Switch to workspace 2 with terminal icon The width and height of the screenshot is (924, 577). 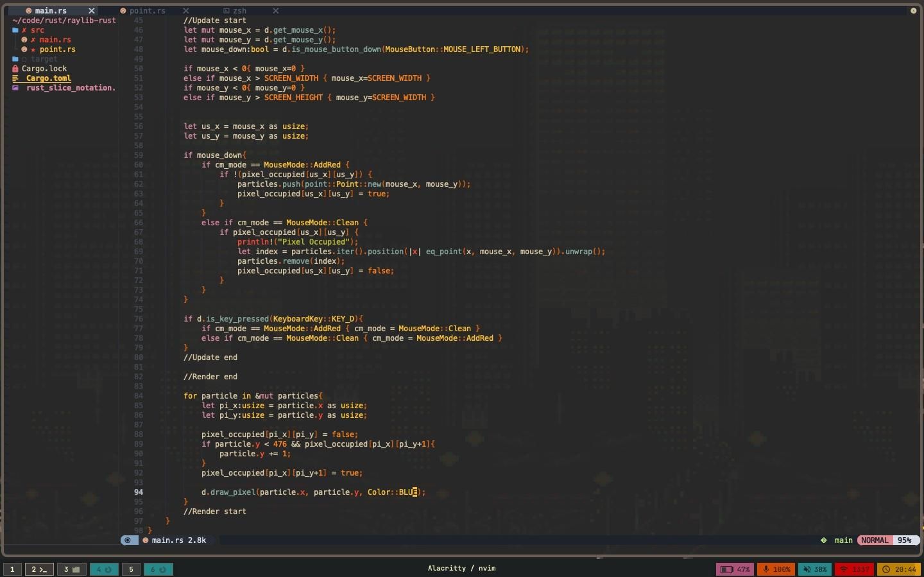tap(39, 569)
